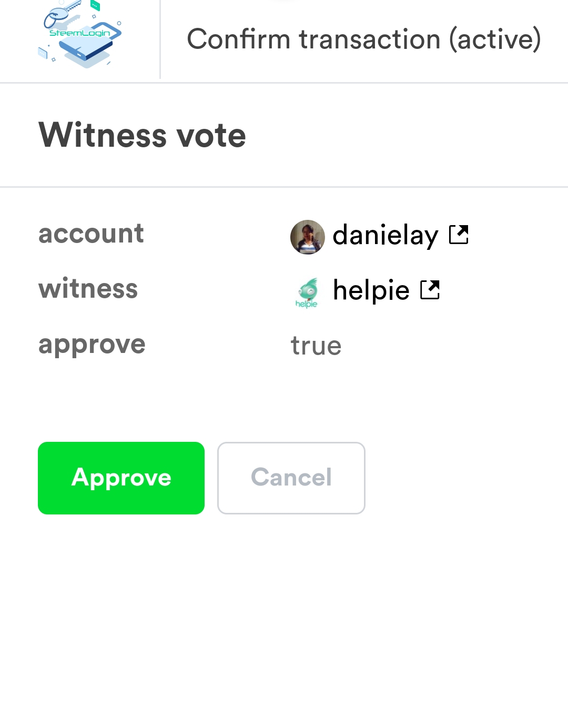Click the witness field label
This screenshot has height=728, width=568.
click(x=88, y=289)
